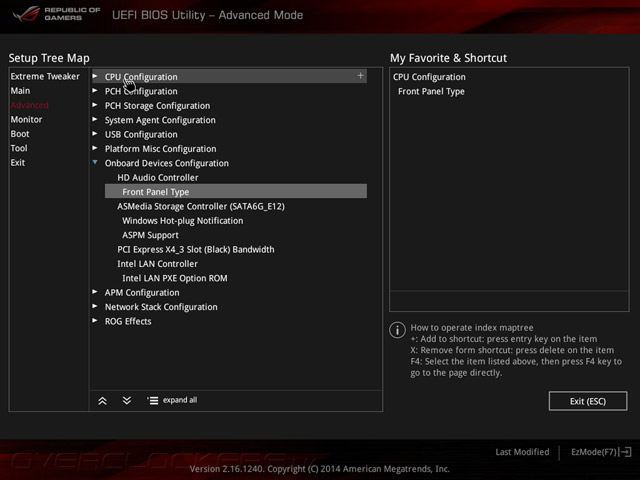Image resolution: width=640 pixels, height=480 pixels.
Task: Click the info circle icon beside maptree help
Action: pos(397,330)
